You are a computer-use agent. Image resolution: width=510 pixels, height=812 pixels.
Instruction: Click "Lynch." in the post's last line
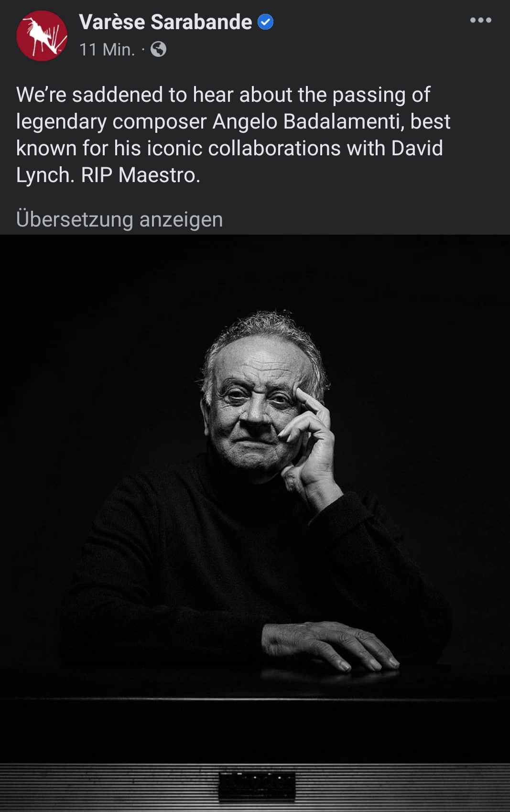45,175
